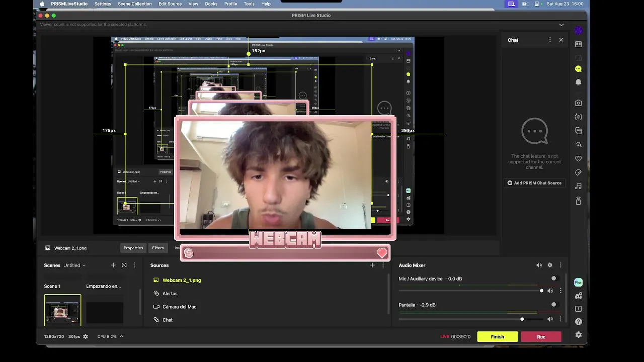Open the Profile menu
The height and width of the screenshot is (362, 644).
click(x=231, y=4)
